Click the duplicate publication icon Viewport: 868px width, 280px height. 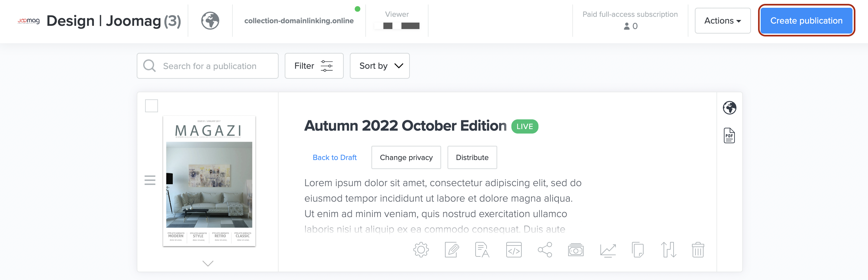(637, 250)
